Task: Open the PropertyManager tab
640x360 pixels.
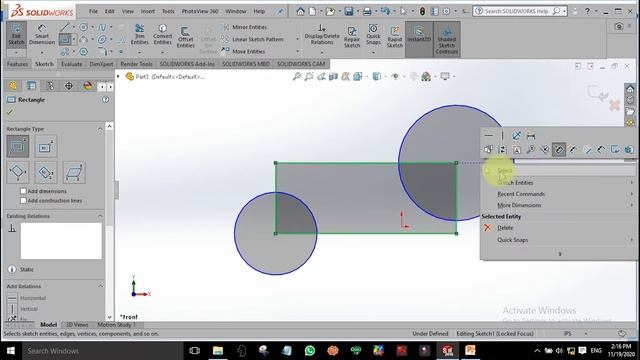Action: click(x=31, y=86)
